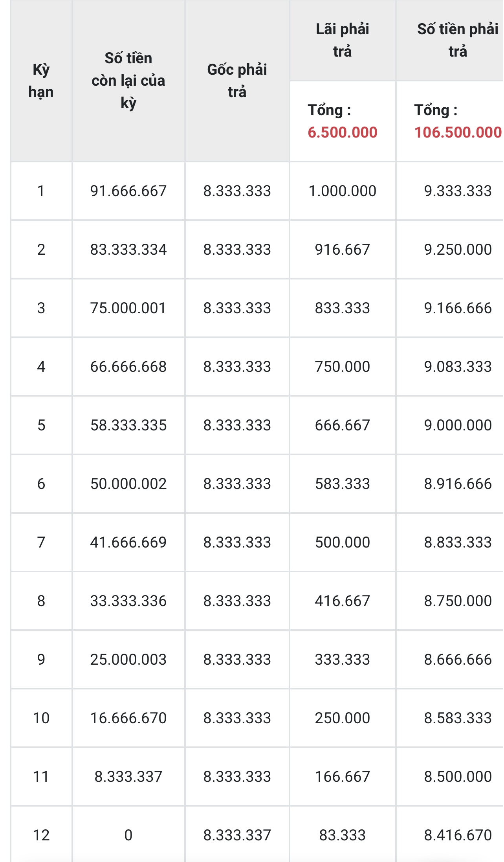Screen dimensions: 504x862
Task: Click the "Số tiền phải trả" column header
Action: coord(457,40)
